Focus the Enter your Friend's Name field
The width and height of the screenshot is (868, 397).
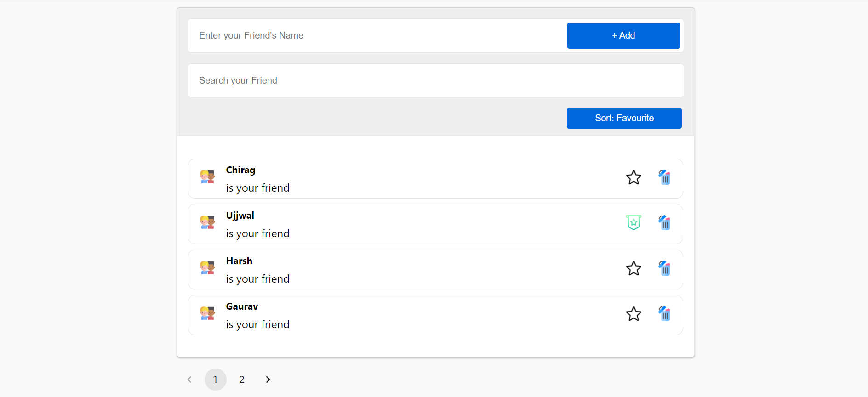click(x=377, y=35)
